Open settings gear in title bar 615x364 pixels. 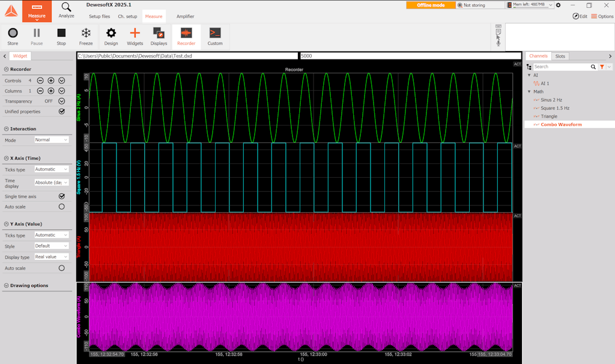(558, 5)
